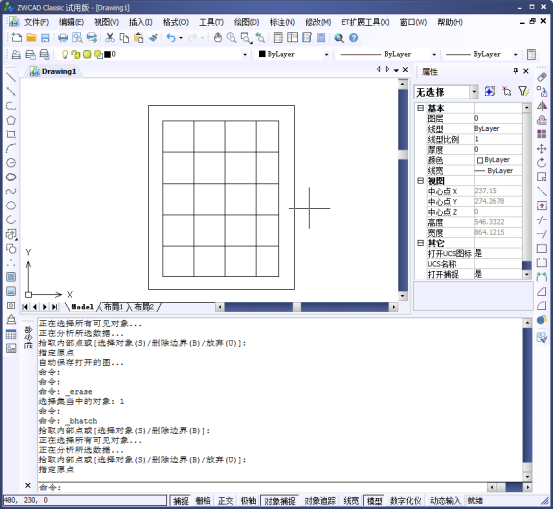Viewport: 554px width, 509px height.
Task: Click the layer color black swatch
Action: pyautogui.click(x=107, y=54)
